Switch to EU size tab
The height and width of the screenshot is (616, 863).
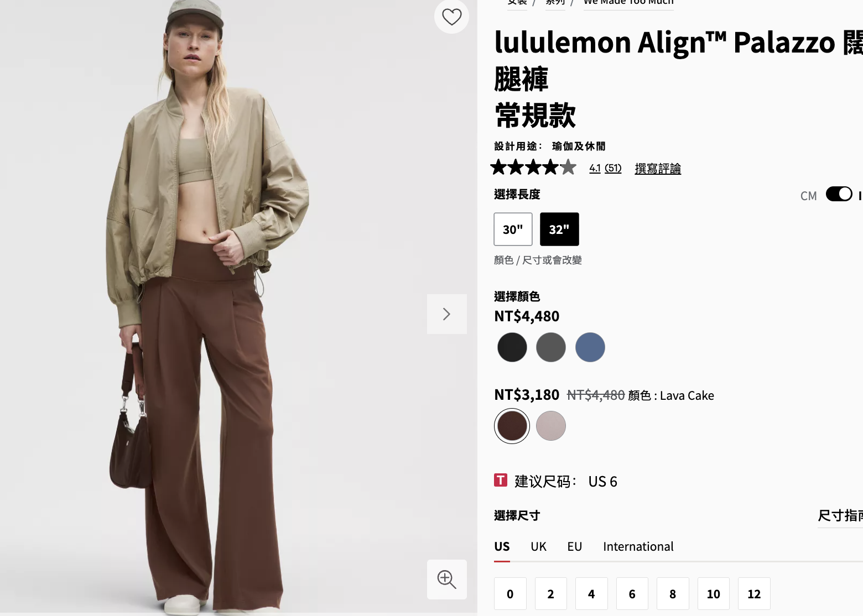click(x=575, y=546)
